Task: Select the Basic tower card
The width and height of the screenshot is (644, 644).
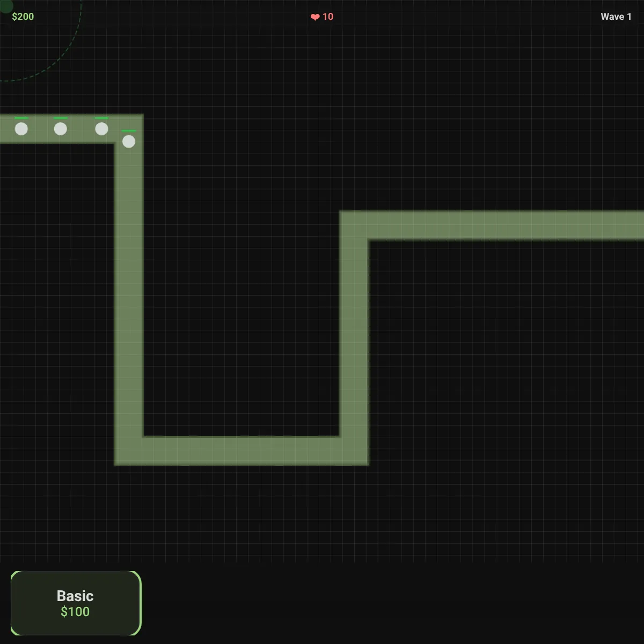Action: point(76,603)
